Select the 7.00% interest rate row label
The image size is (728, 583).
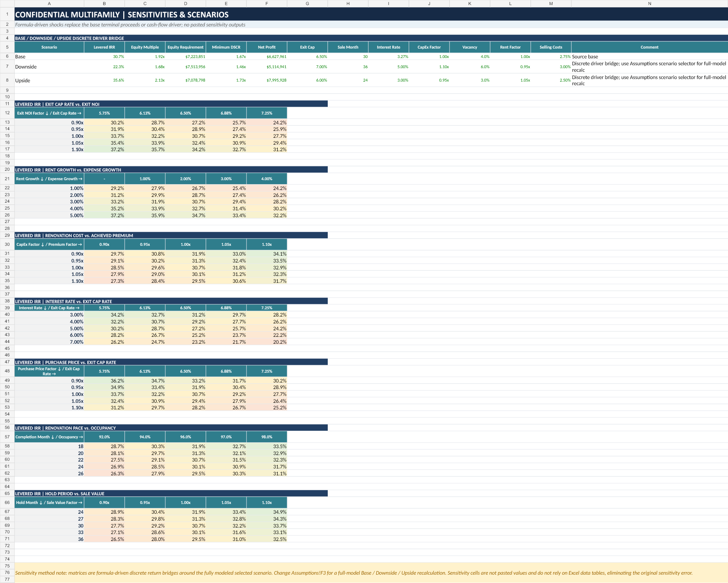[49, 342]
